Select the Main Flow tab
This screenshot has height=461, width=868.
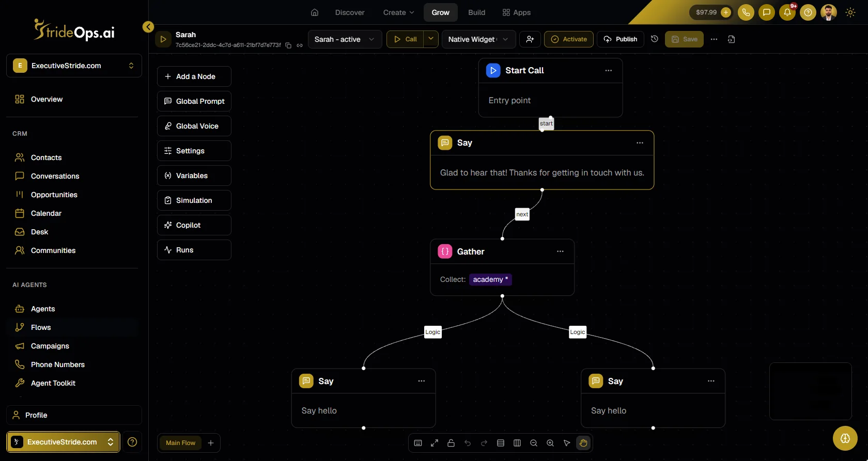click(x=180, y=443)
